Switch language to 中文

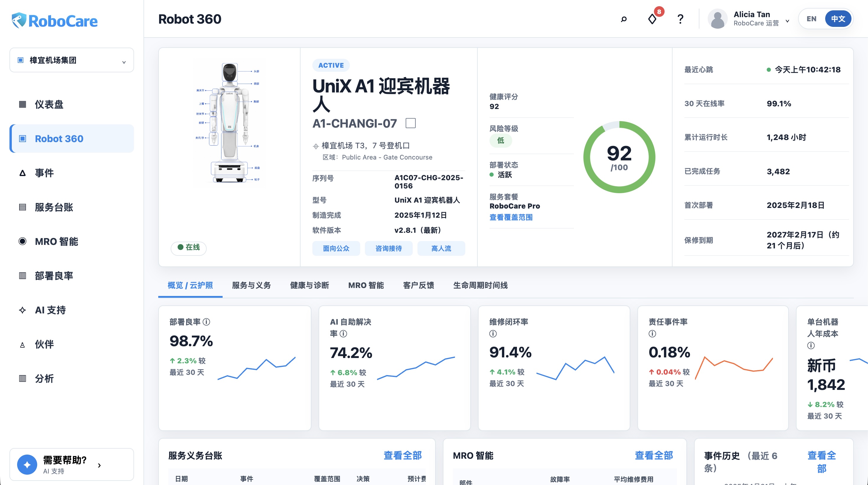pyautogui.click(x=838, y=19)
